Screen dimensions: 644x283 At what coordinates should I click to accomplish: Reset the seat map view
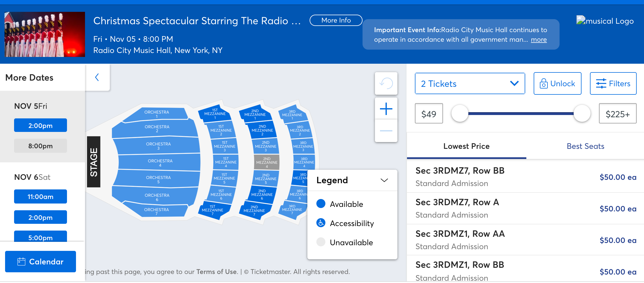[386, 83]
